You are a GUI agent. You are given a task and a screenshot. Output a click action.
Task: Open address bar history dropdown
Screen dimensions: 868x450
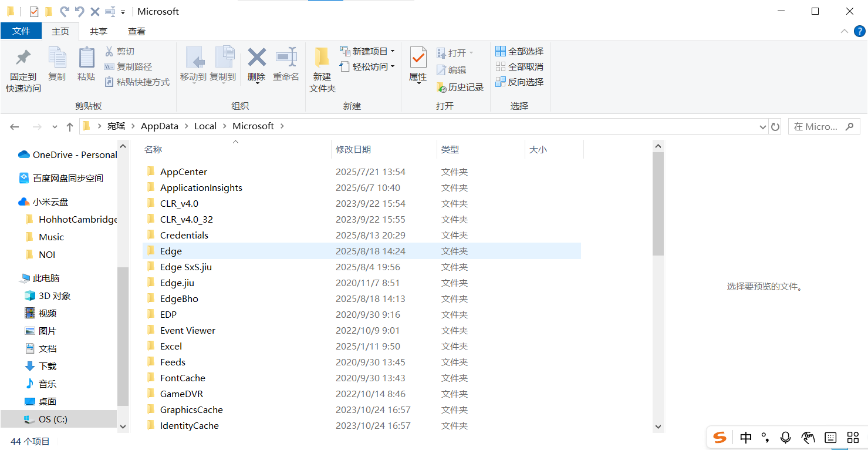[763, 126]
